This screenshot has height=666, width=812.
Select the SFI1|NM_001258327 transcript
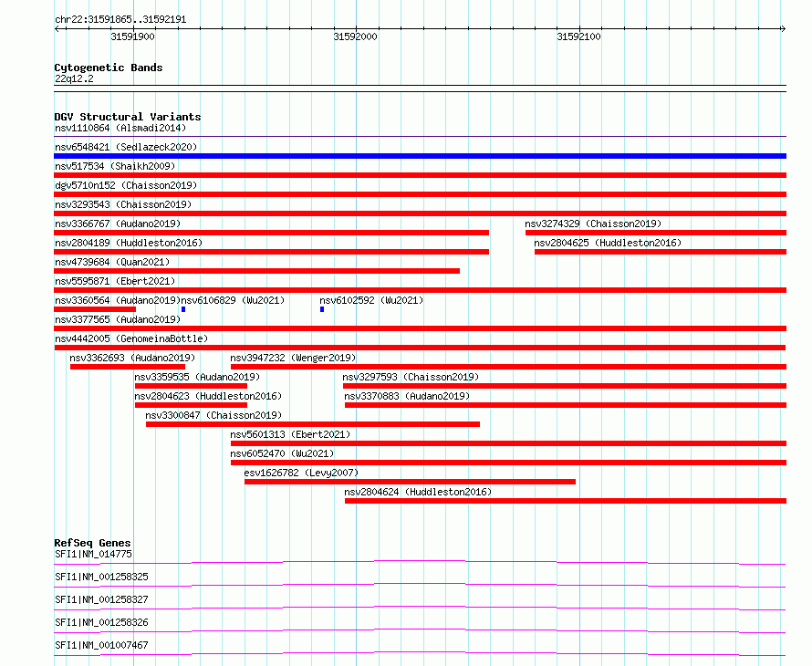[101, 599]
